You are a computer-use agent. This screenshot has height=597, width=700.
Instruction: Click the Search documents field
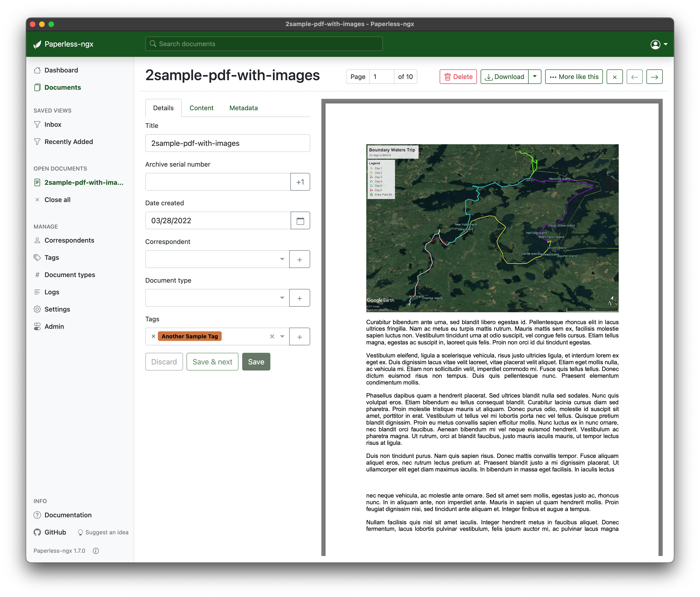click(264, 44)
